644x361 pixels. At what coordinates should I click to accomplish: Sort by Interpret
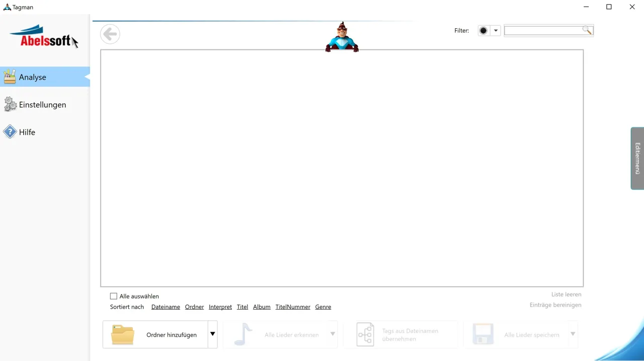pos(220,307)
